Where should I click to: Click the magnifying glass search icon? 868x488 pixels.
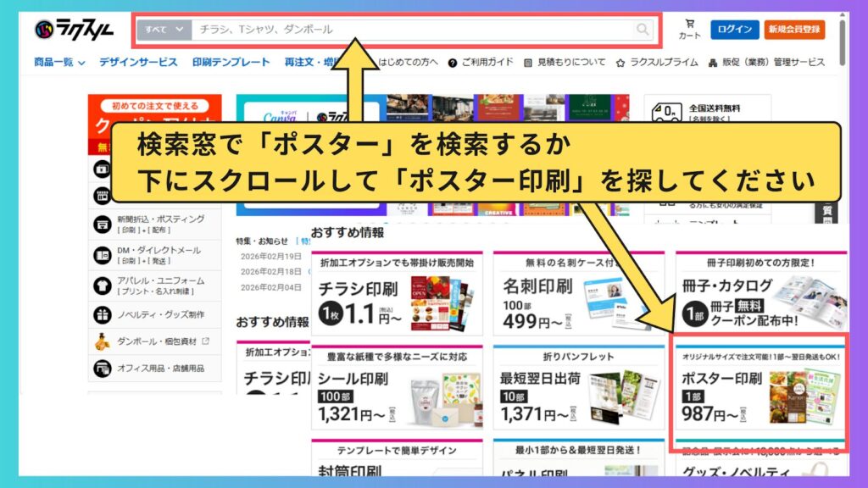coord(643,30)
